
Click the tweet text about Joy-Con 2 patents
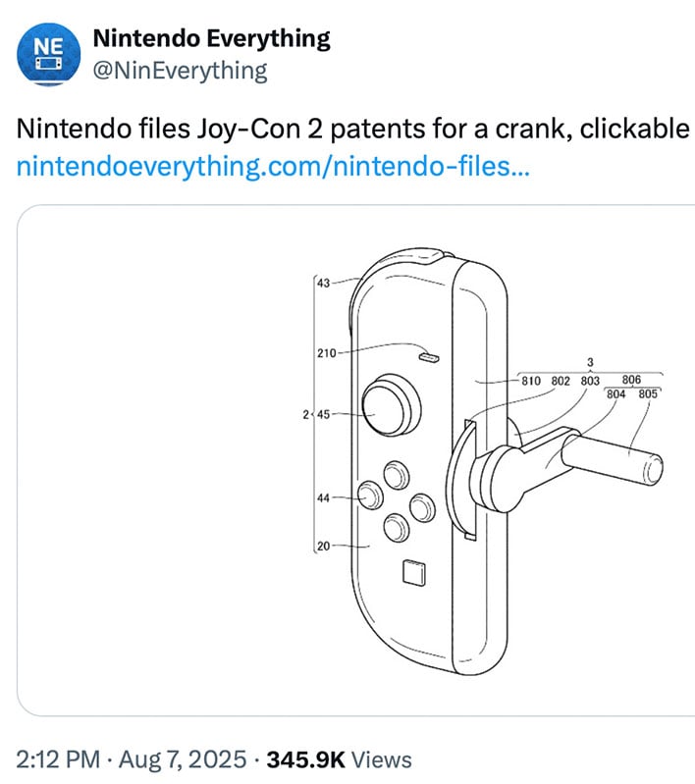tap(354, 129)
